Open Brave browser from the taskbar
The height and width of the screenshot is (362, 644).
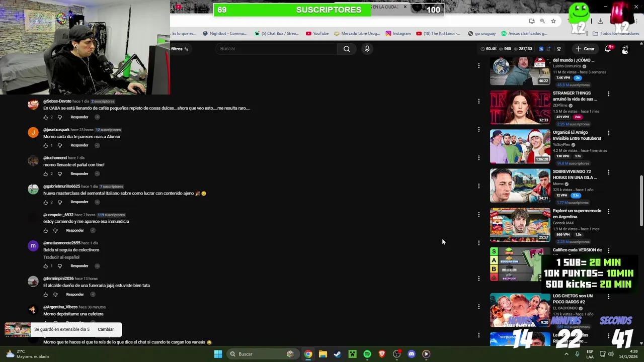click(382, 354)
